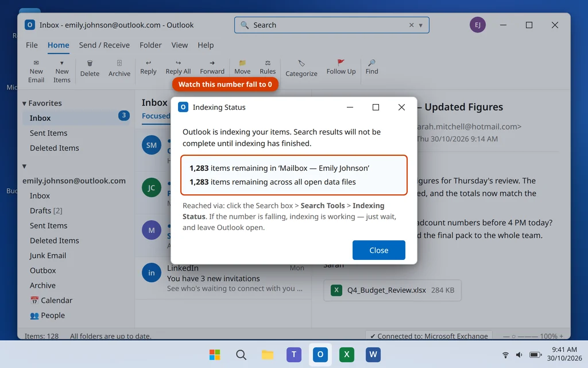
Task: Open the Help tab
Action: 206,45
